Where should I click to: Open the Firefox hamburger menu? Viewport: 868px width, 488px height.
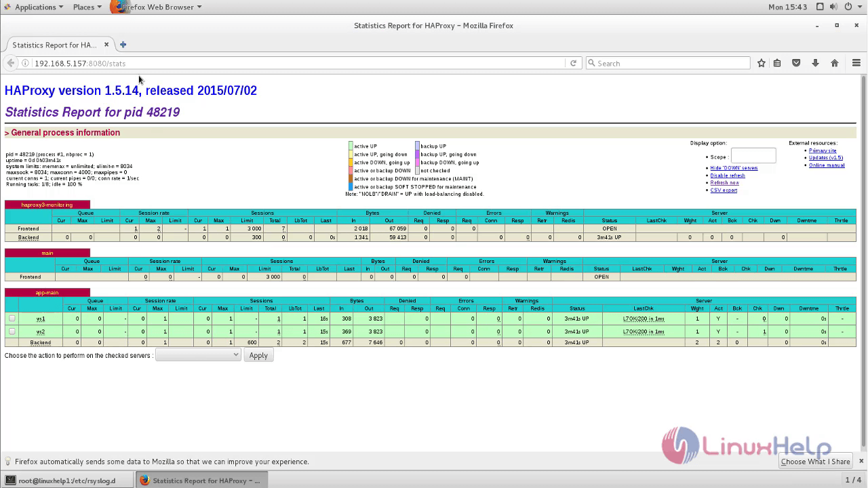(856, 63)
